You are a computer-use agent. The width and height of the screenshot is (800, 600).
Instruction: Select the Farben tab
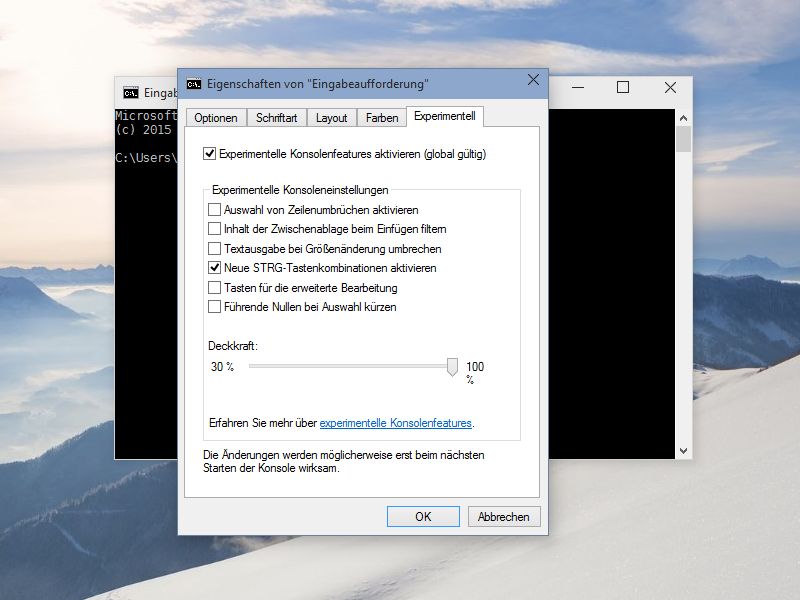382,118
